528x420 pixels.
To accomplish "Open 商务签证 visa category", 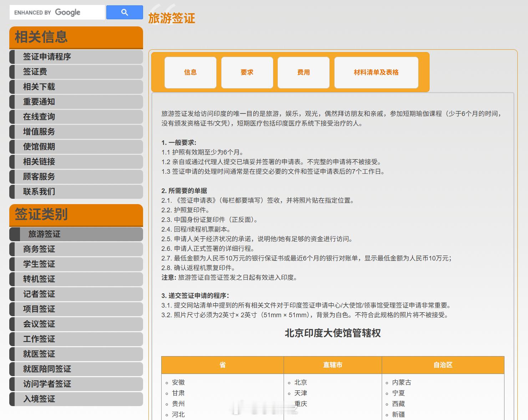I will 76,249.
